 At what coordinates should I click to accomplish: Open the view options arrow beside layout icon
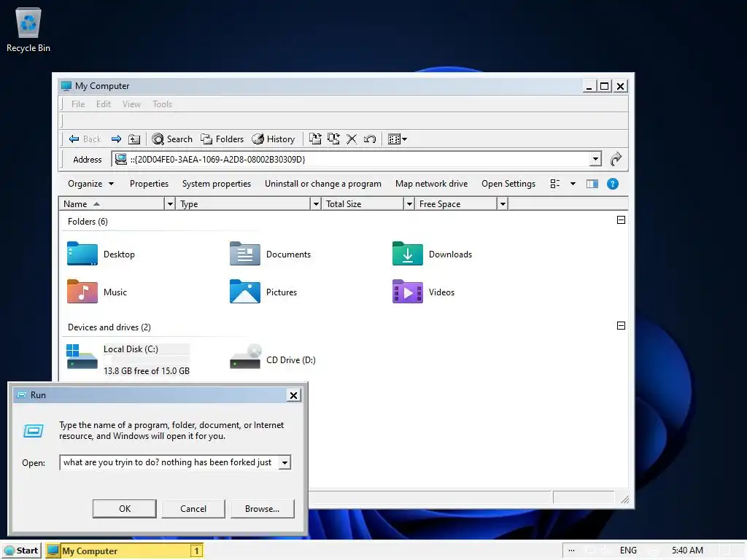tap(573, 184)
